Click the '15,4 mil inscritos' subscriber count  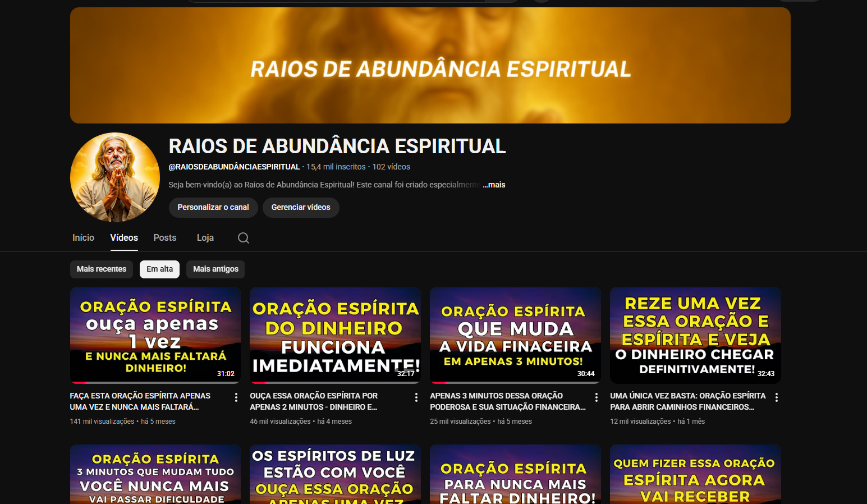point(336,167)
